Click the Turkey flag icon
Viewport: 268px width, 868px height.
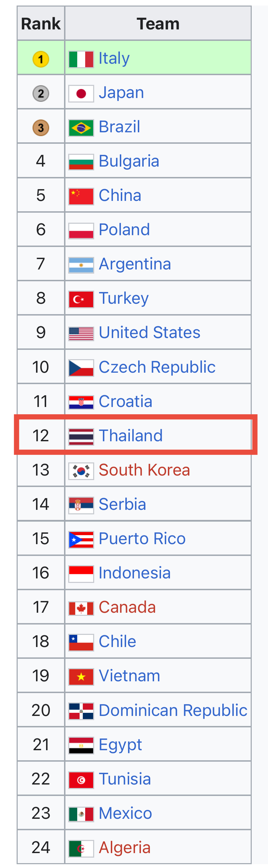[x=81, y=299]
